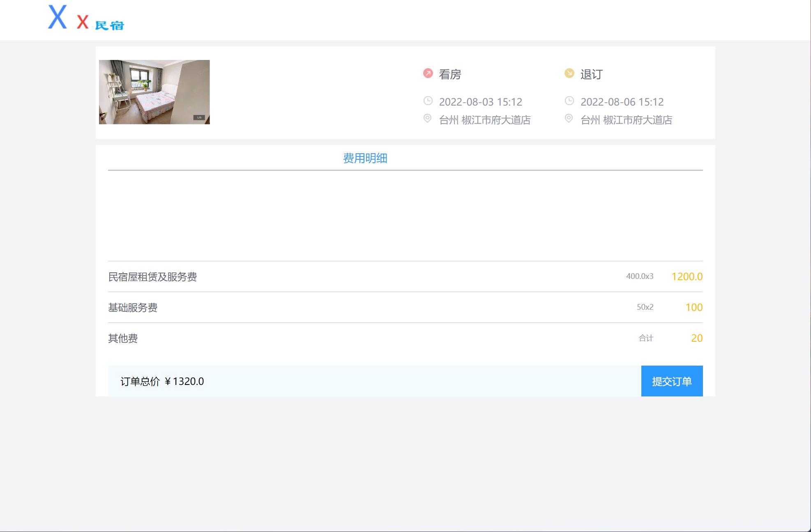Click the blue X logo in the header
Image resolution: width=811 pixels, height=532 pixels.
click(58, 18)
